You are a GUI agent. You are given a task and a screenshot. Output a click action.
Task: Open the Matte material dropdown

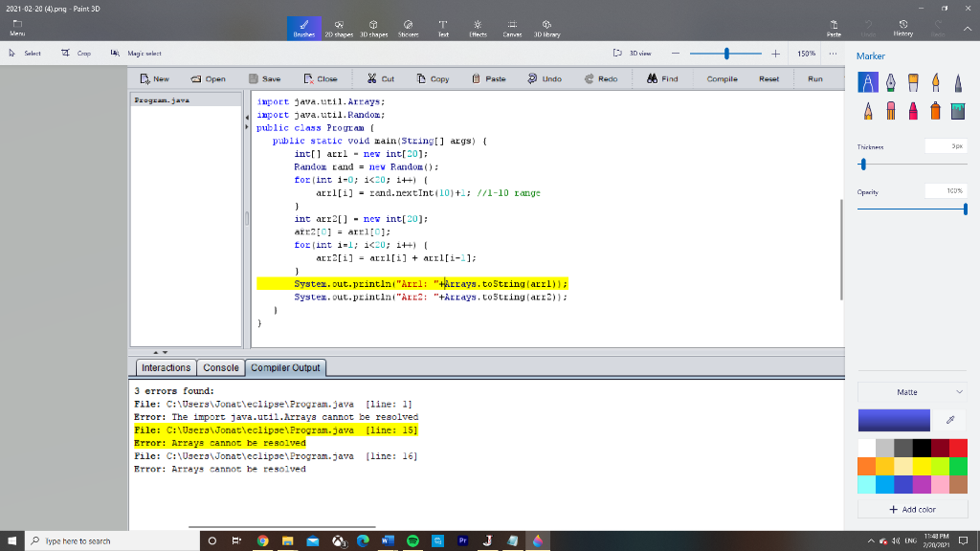(912, 392)
